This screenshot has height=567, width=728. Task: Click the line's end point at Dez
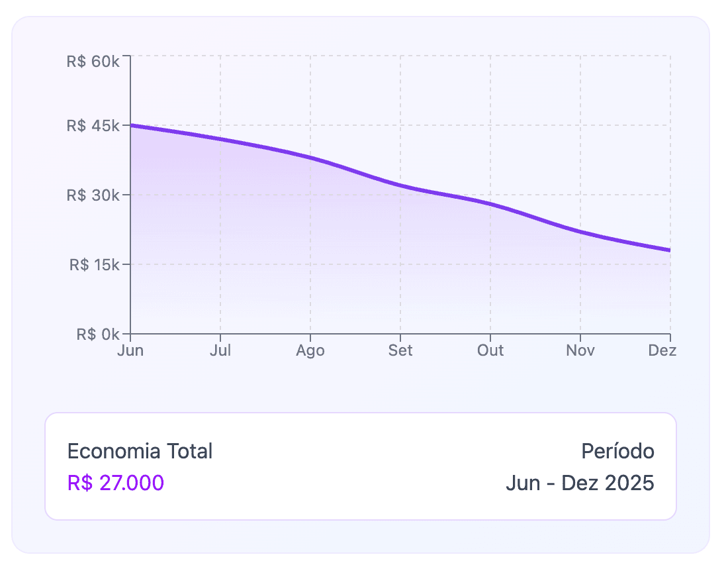(670, 250)
